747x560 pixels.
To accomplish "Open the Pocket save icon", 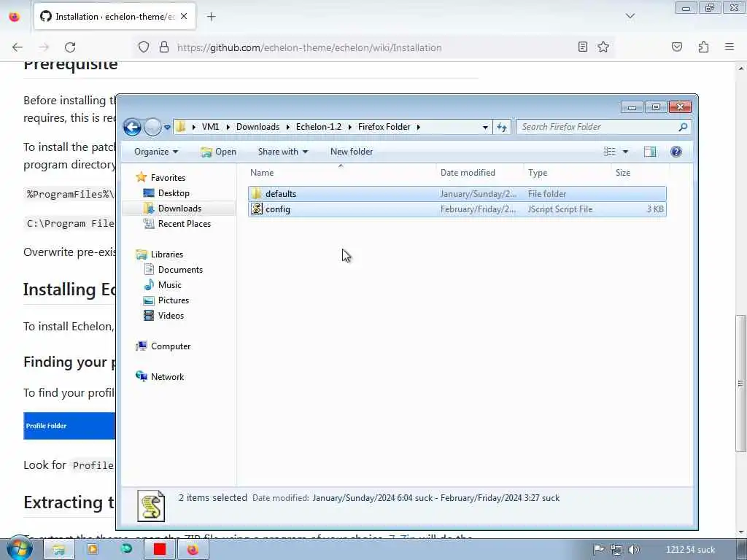I will [677, 47].
